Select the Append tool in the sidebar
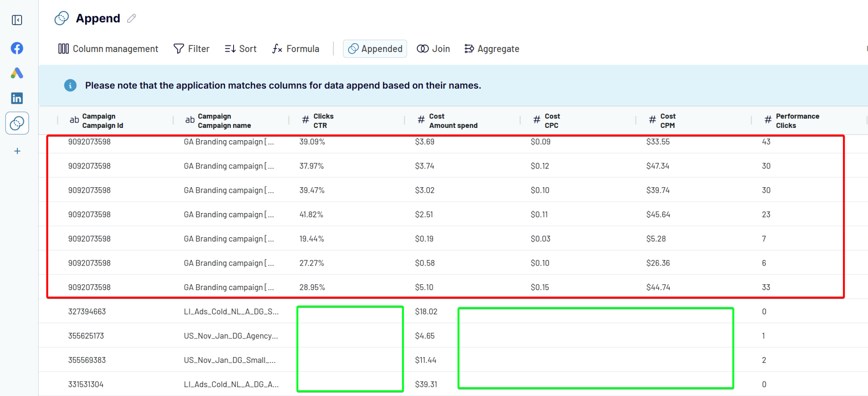This screenshot has height=396, width=868. [17, 123]
